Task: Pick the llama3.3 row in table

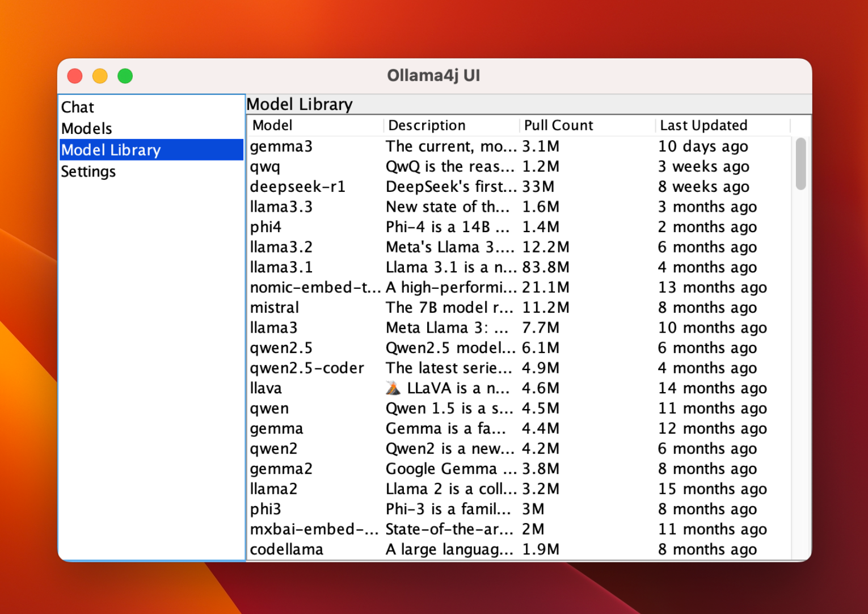Action: point(281,207)
